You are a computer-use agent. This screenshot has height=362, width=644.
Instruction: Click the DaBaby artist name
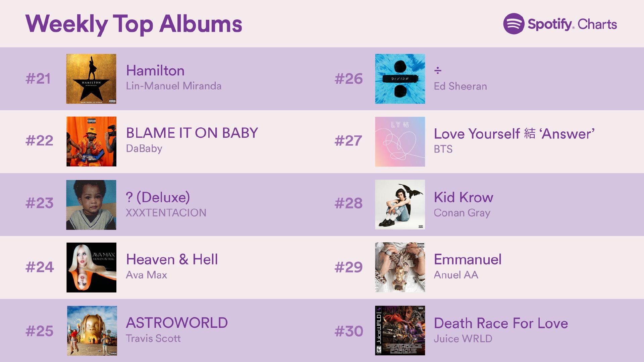click(x=144, y=148)
